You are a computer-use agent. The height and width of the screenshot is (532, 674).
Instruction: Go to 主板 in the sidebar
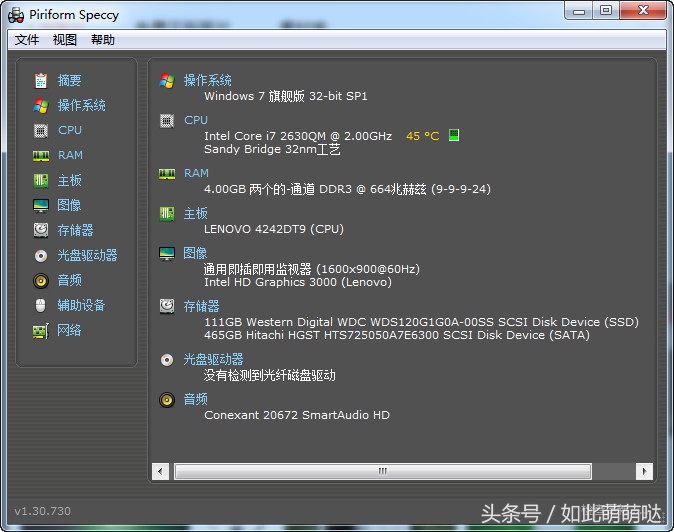click(x=70, y=180)
